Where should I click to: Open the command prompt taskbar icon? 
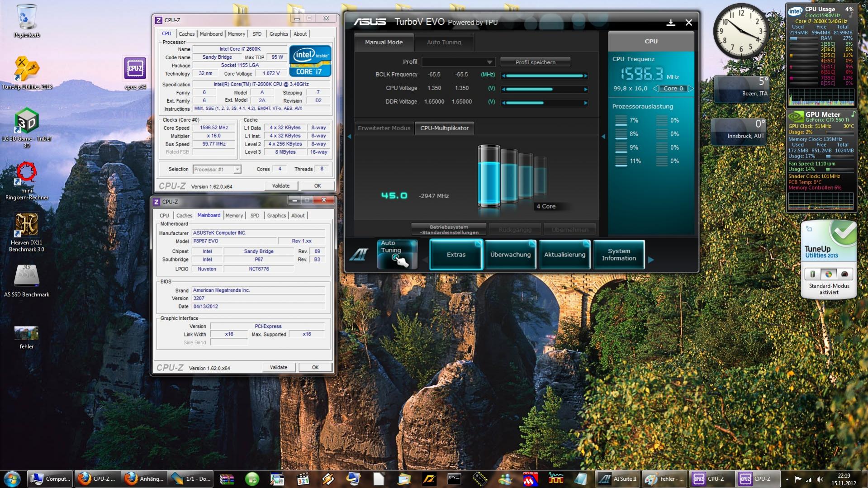(454, 479)
